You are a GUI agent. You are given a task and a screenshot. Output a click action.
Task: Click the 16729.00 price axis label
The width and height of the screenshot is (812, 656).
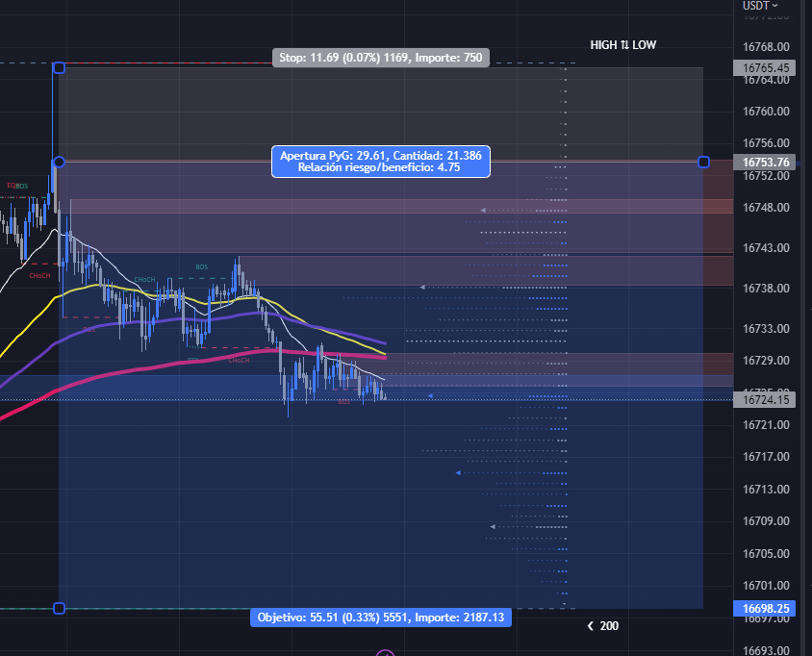click(x=766, y=361)
